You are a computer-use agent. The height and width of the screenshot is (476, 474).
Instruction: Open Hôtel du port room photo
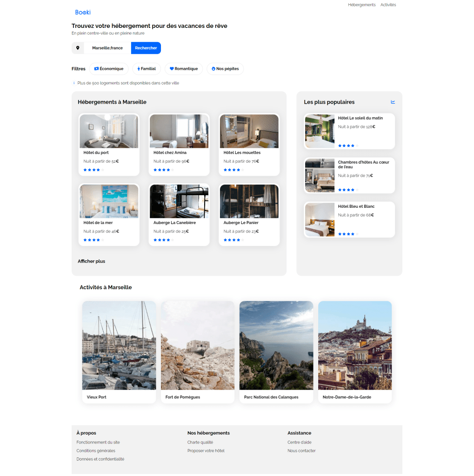109,131
